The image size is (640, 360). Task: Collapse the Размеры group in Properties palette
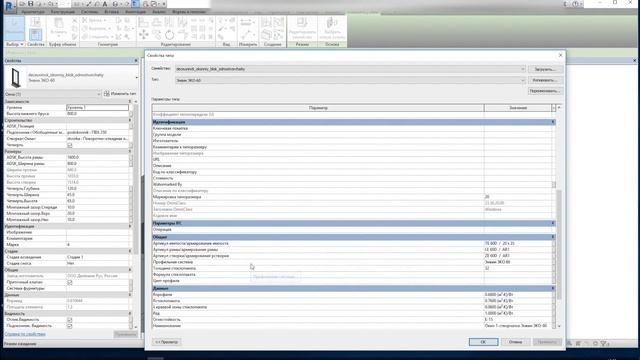tap(130, 151)
